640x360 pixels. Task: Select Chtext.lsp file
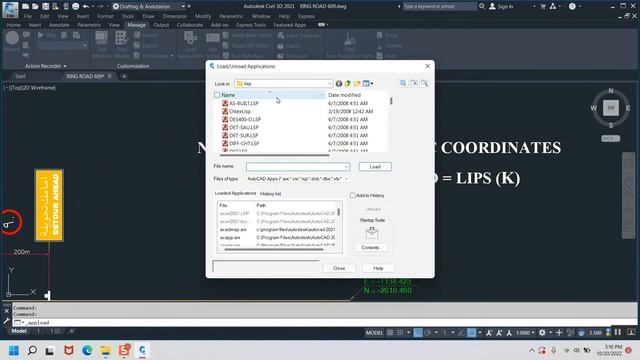click(x=240, y=111)
